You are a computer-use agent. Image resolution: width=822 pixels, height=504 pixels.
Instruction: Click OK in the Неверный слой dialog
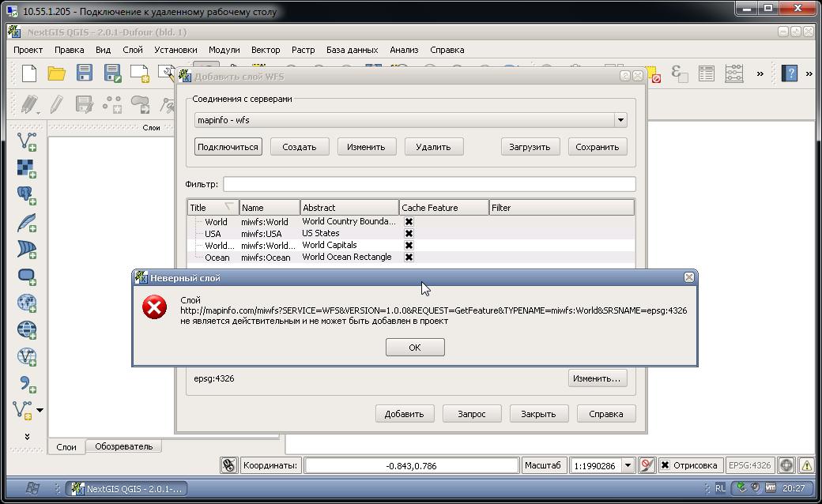click(x=415, y=348)
